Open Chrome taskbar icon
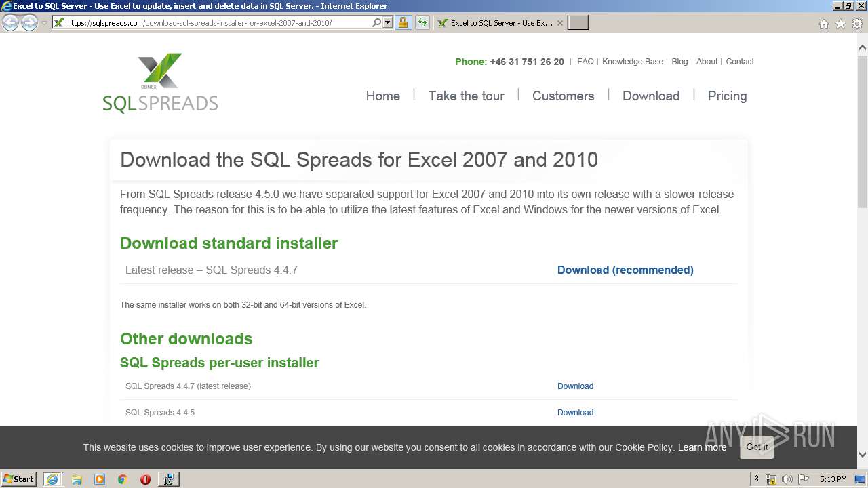Image resolution: width=868 pixels, height=488 pixels. pyautogui.click(x=122, y=479)
